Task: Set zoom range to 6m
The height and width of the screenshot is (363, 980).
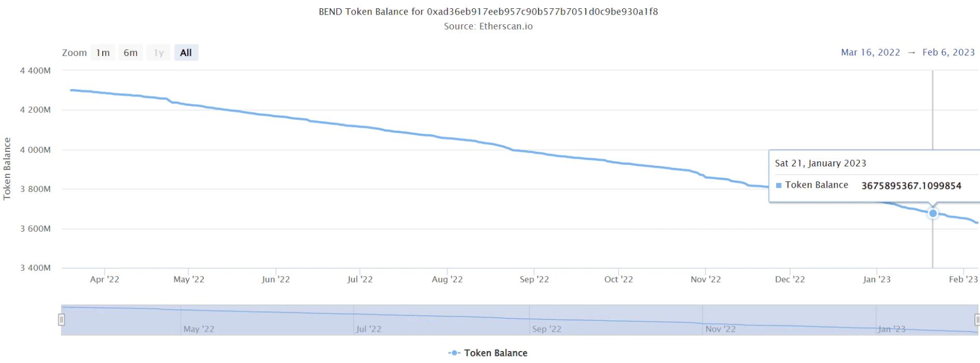Action: [131, 53]
